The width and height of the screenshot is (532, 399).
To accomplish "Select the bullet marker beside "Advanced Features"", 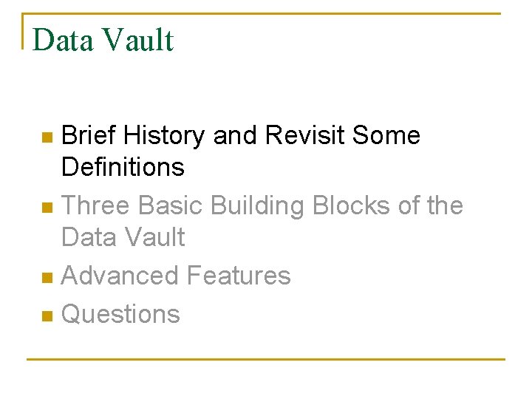I will pos(47,277).
